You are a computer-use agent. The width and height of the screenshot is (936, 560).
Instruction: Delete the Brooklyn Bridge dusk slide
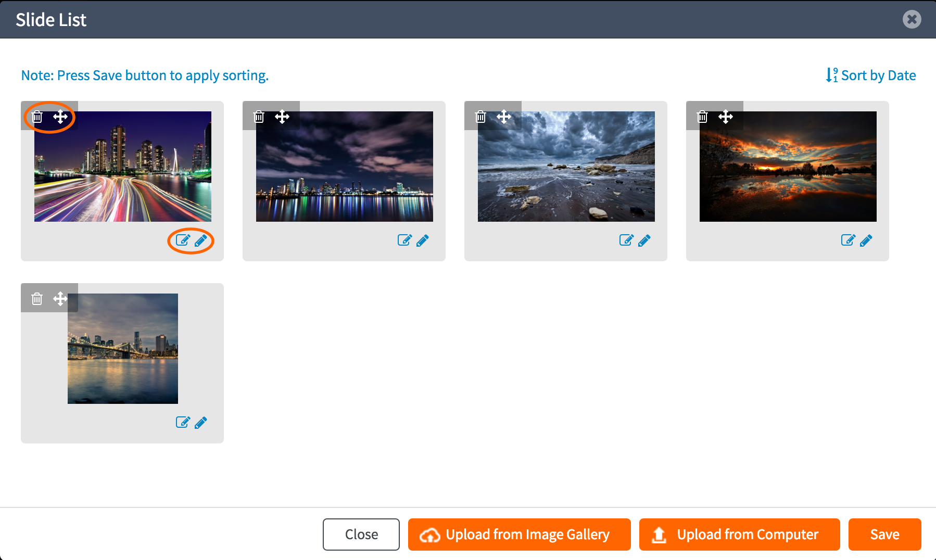[37, 299]
